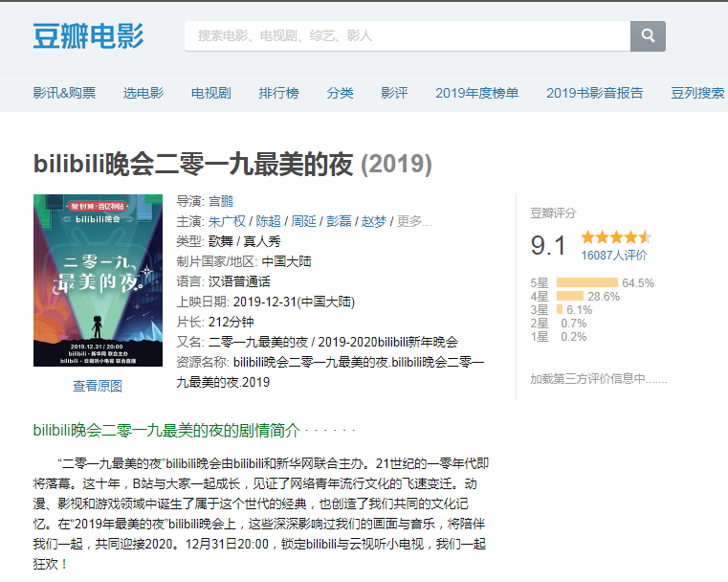
Task: Click the star rating icons
Action: (x=617, y=237)
